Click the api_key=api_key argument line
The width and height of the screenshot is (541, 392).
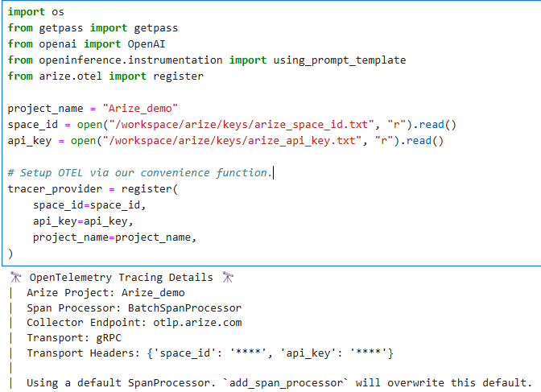click(x=81, y=221)
